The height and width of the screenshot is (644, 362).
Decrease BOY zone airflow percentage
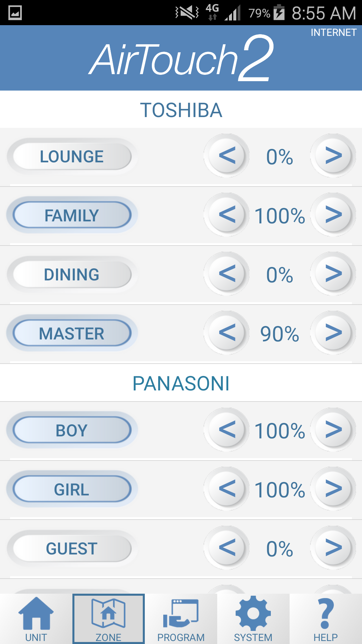tap(227, 430)
